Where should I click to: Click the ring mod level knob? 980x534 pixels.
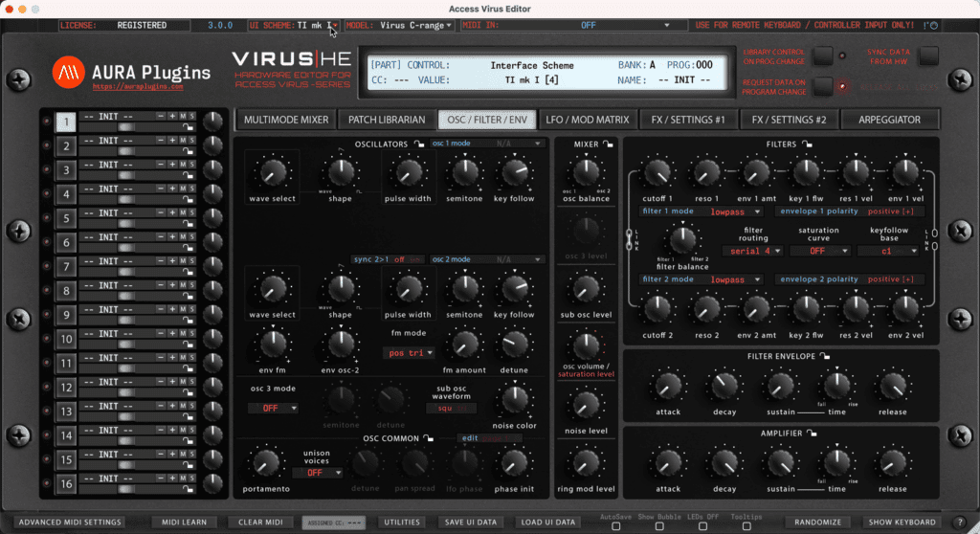coord(587,463)
